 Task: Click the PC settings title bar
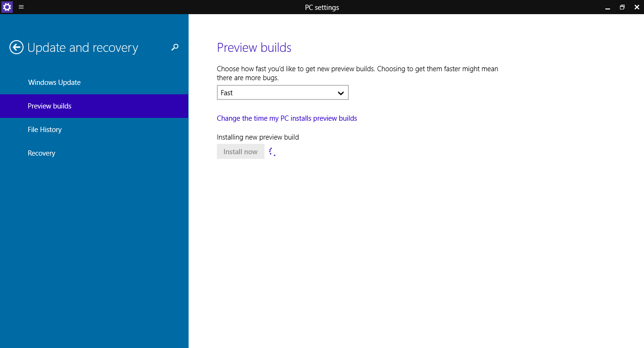pyautogui.click(x=322, y=7)
